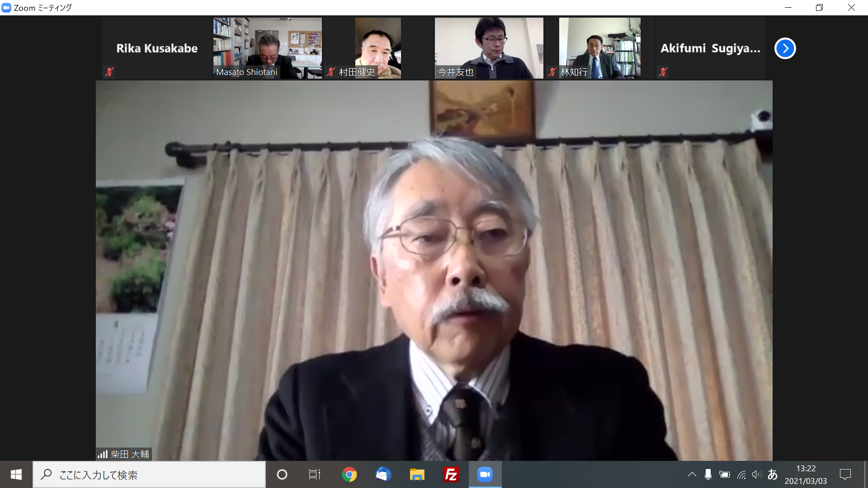Open Thunderbird mail from taskbar
This screenshot has height=488, width=868.
point(383,474)
